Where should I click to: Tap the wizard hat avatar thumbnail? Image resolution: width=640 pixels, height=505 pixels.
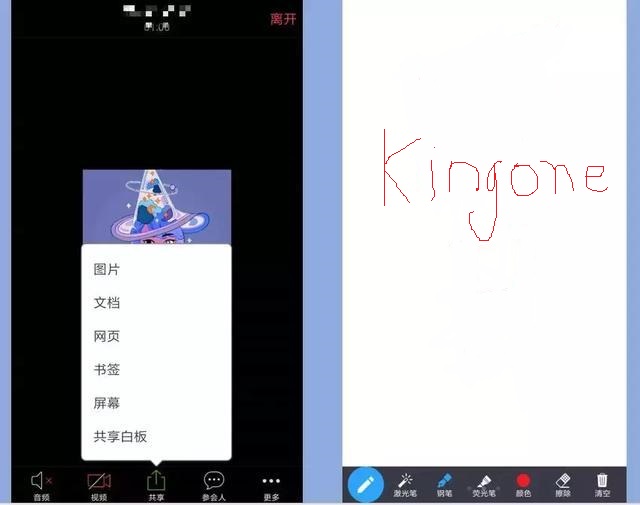[x=157, y=207]
